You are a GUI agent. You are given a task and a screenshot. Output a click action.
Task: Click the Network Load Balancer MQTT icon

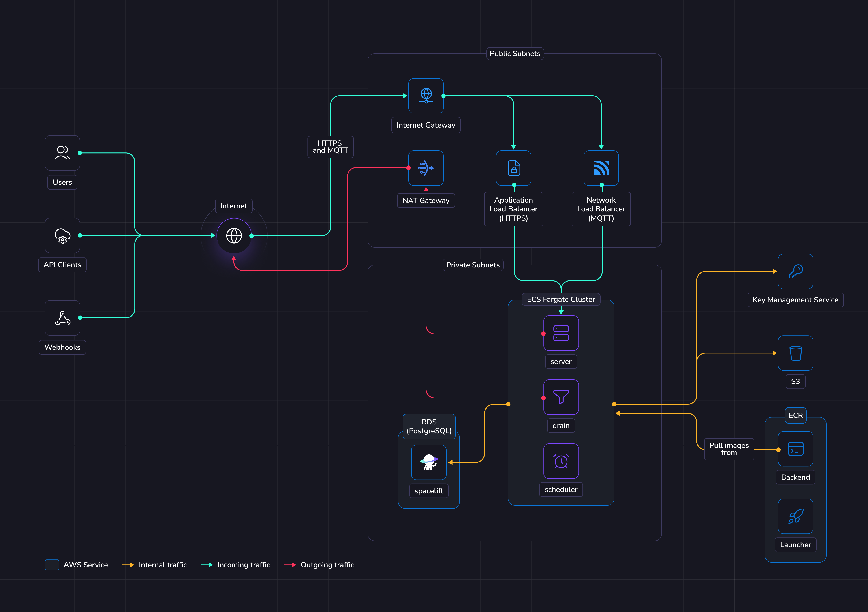pos(601,168)
